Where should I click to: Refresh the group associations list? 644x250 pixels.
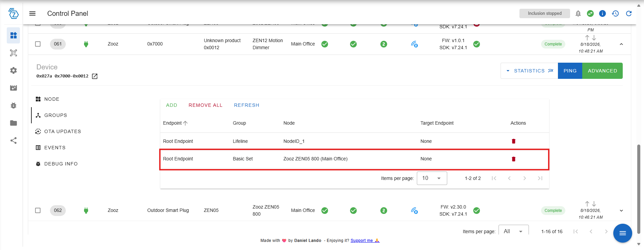tap(247, 105)
